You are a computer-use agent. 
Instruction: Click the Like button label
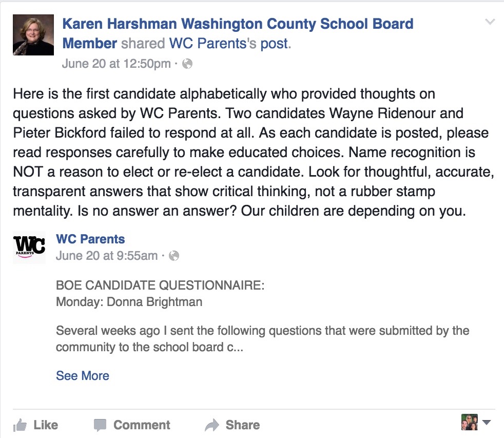coord(46,425)
